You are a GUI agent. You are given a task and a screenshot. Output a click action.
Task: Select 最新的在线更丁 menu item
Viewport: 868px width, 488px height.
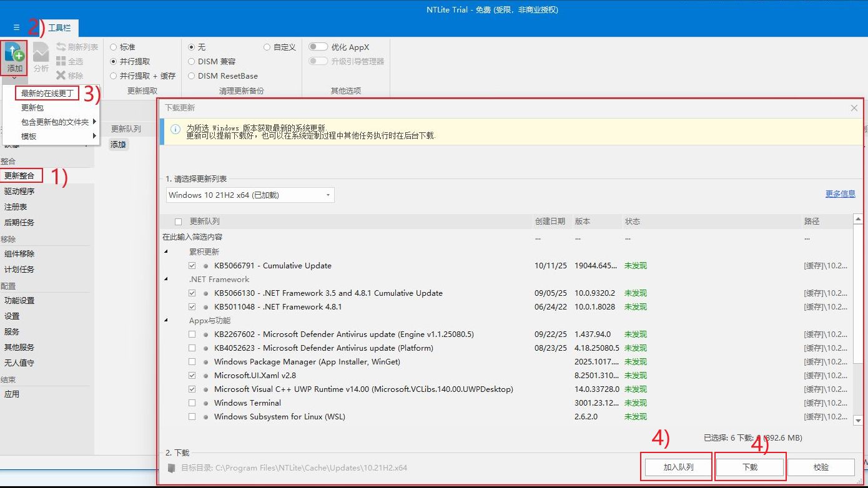tap(47, 93)
